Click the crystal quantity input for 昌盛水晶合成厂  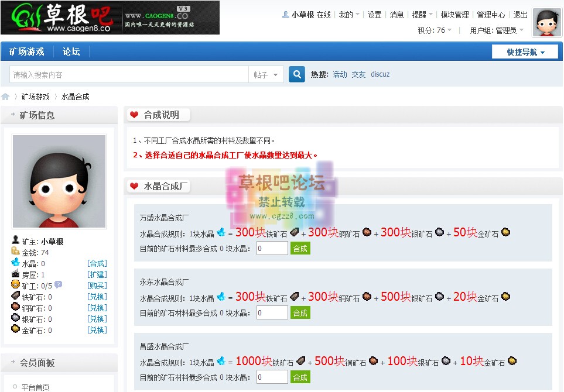tap(272, 376)
